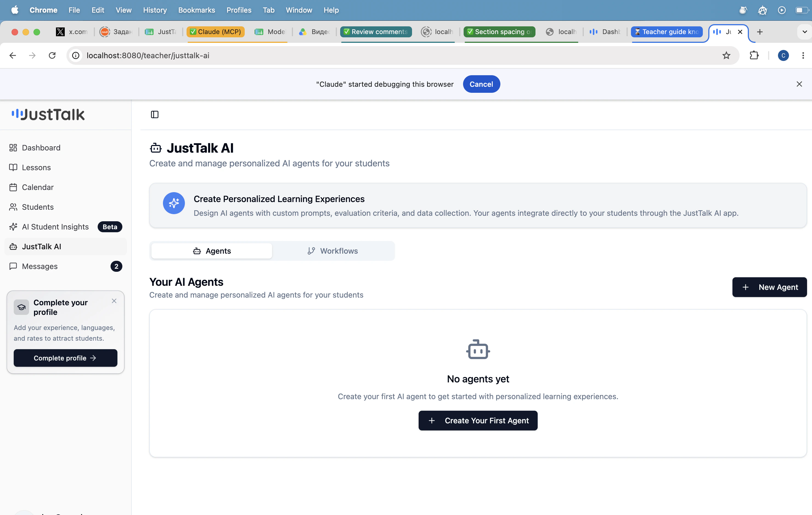The width and height of the screenshot is (812, 515).
Task: Switch to the Dashb tab
Action: 605,32
